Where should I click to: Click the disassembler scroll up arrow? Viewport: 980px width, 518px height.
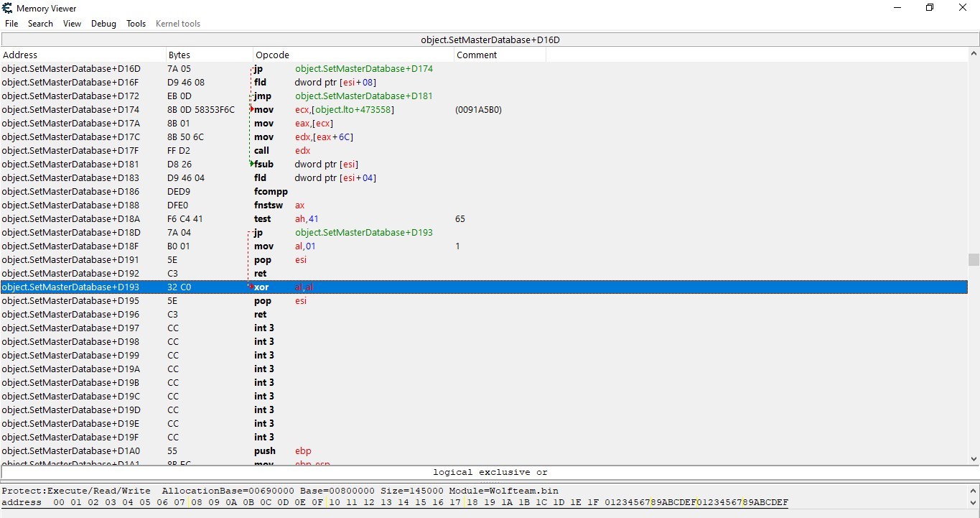pyautogui.click(x=974, y=54)
